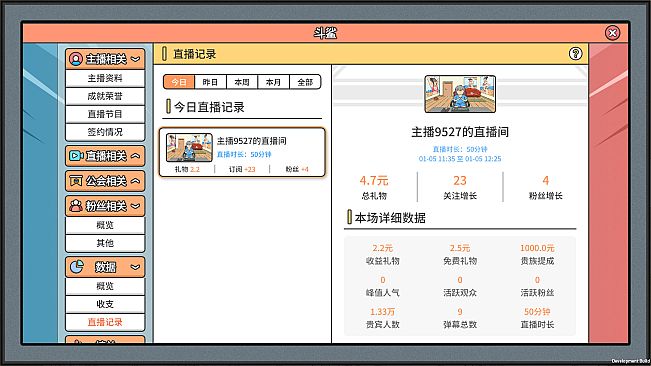Switch to the 全部 tab

pos(305,82)
